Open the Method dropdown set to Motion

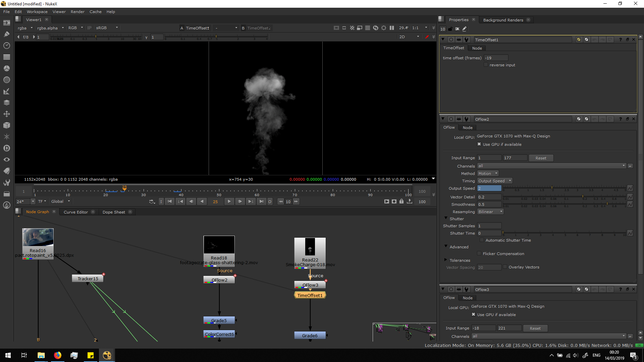click(488, 174)
